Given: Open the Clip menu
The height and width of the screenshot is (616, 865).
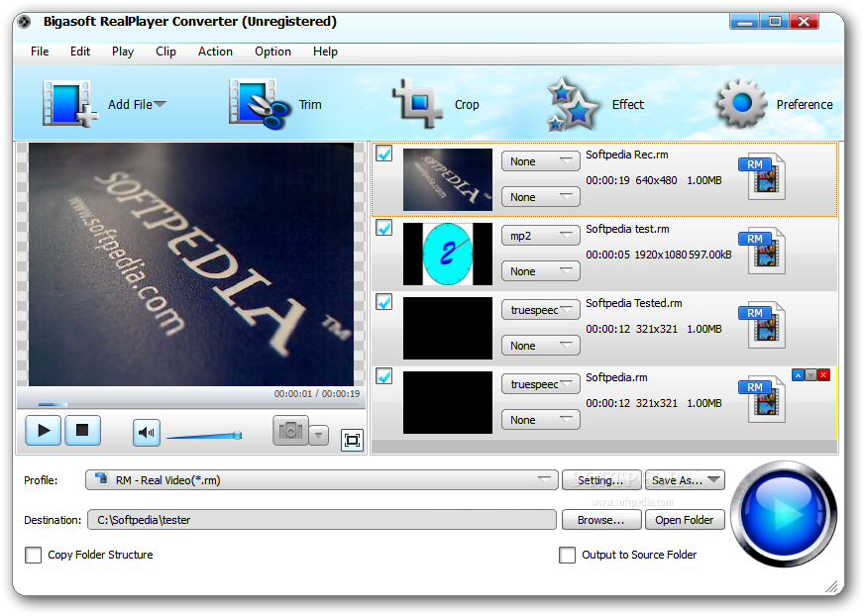Looking at the screenshot, I should [x=165, y=51].
